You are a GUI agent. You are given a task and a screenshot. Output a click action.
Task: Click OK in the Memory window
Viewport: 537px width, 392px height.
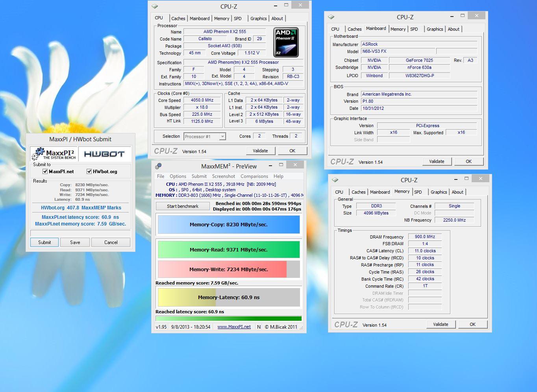473,324
